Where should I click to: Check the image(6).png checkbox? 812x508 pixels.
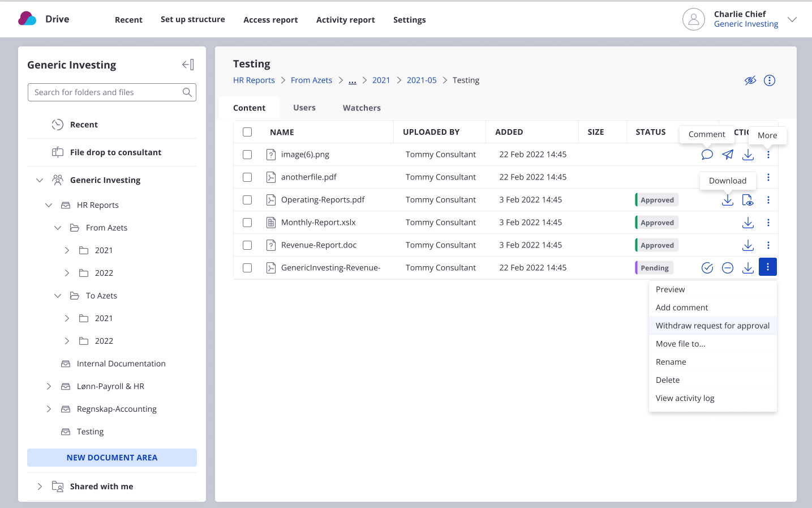click(x=247, y=155)
